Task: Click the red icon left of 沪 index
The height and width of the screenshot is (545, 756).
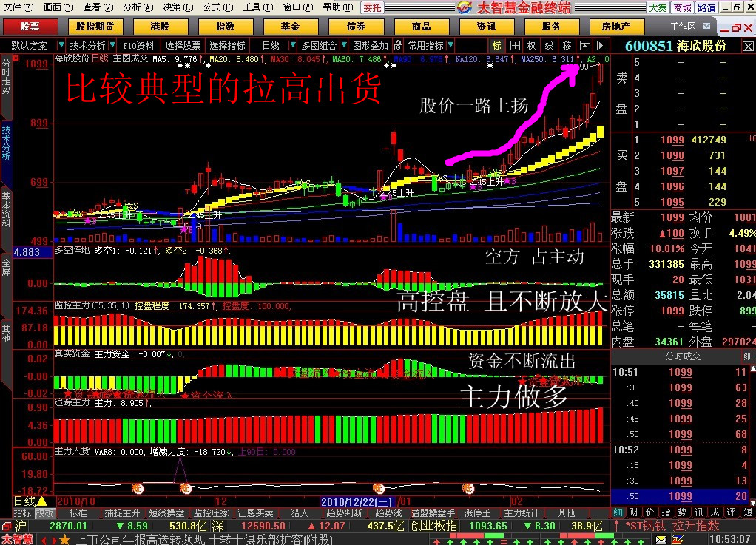Action: click(6, 526)
